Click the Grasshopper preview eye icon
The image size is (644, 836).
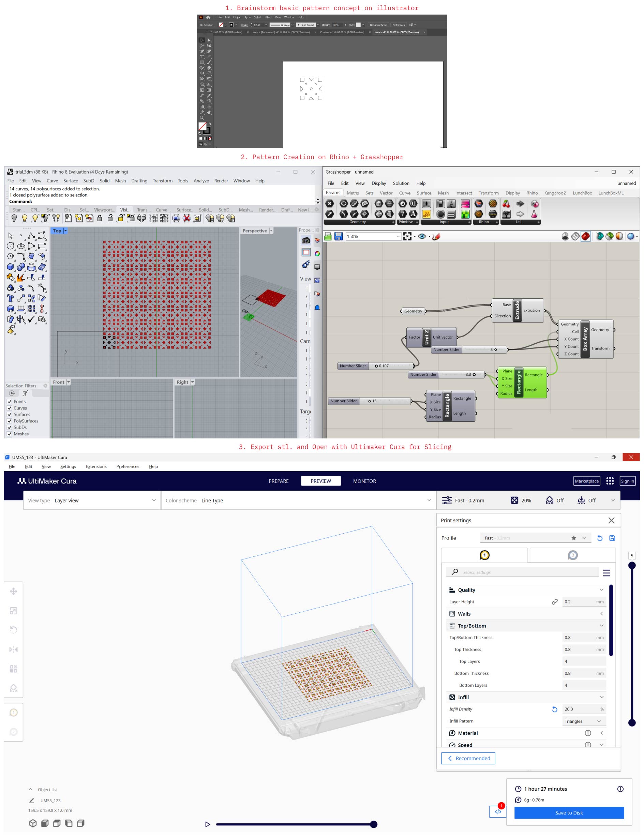point(422,237)
